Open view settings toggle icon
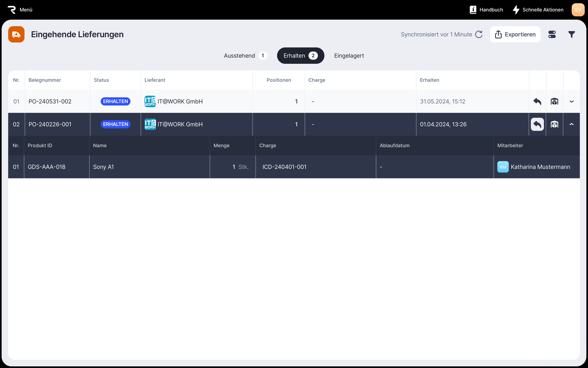This screenshot has height=368, width=588. click(x=552, y=34)
